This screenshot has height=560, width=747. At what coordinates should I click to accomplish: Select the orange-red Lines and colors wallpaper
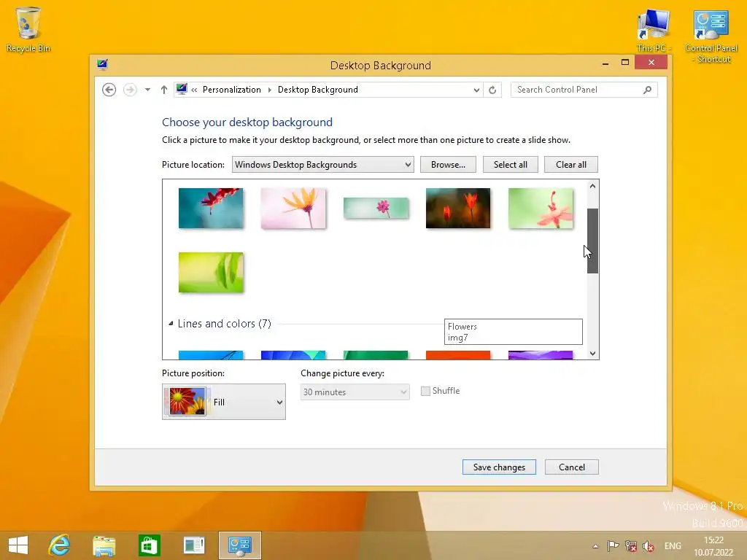458,355
